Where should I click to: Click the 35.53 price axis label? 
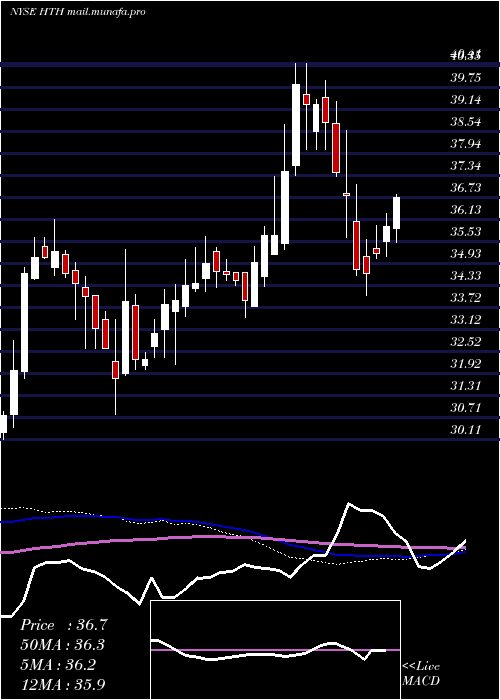466,232
